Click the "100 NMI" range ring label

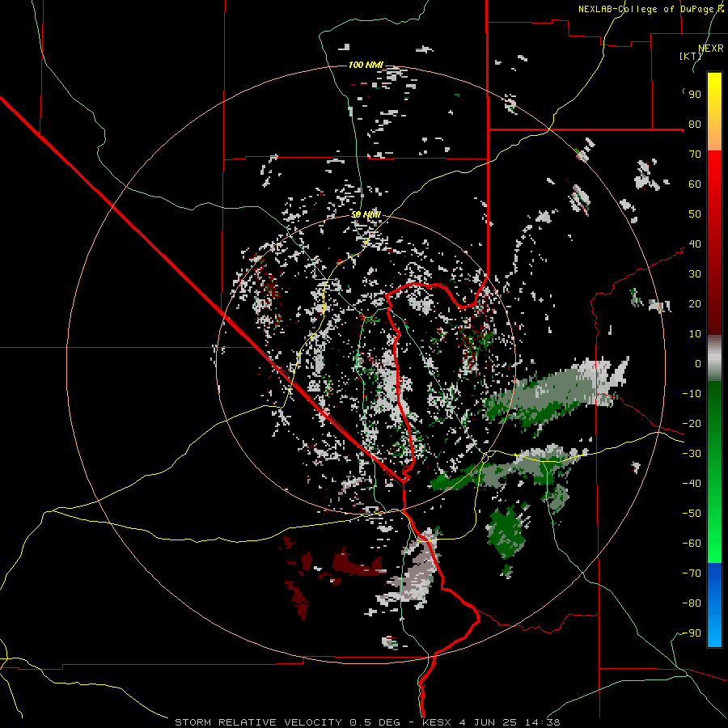(366, 65)
